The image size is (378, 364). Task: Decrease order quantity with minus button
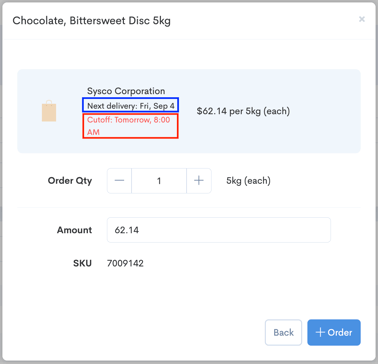click(x=119, y=181)
